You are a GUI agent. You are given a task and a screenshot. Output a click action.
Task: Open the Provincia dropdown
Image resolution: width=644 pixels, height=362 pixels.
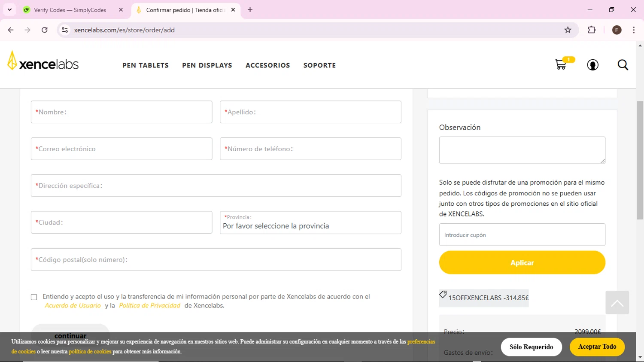(x=310, y=222)
